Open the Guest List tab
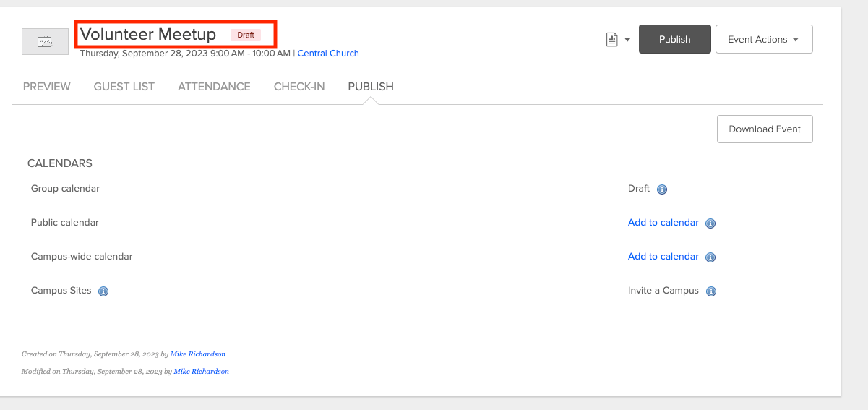868x410 pixels. (124, 87)
